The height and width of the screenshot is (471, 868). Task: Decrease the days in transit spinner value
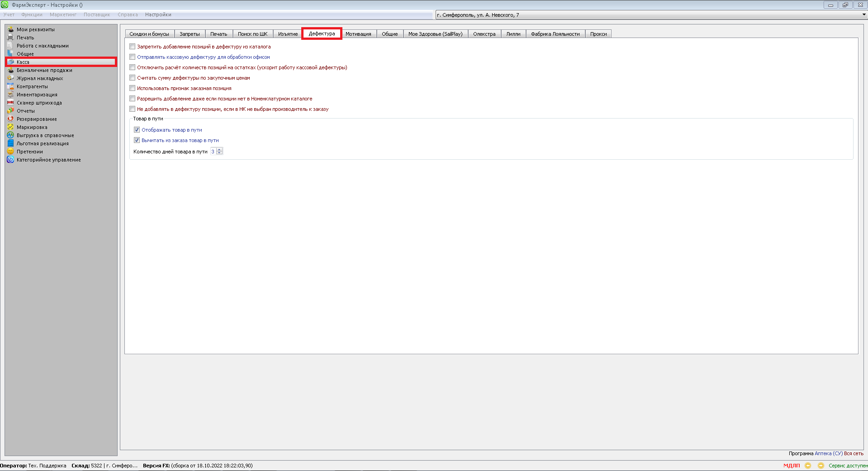(x=219, y=153)
